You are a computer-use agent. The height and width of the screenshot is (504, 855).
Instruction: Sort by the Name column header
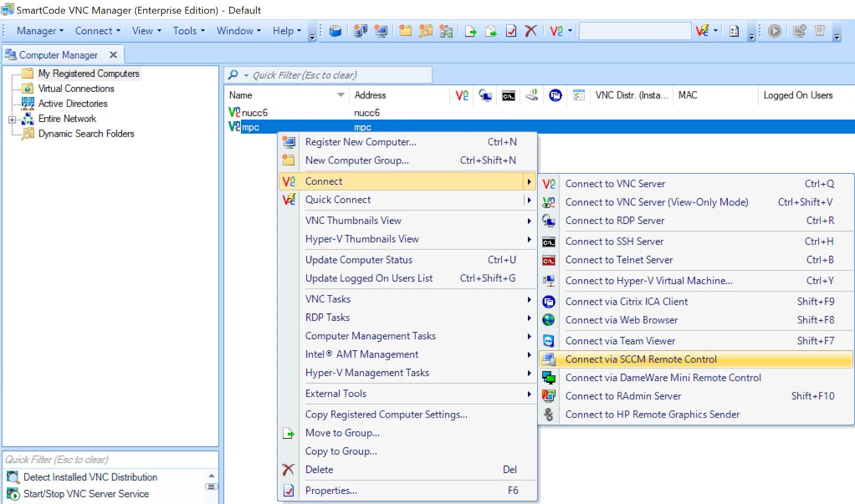pyautogui.click(x=286, y=95)
